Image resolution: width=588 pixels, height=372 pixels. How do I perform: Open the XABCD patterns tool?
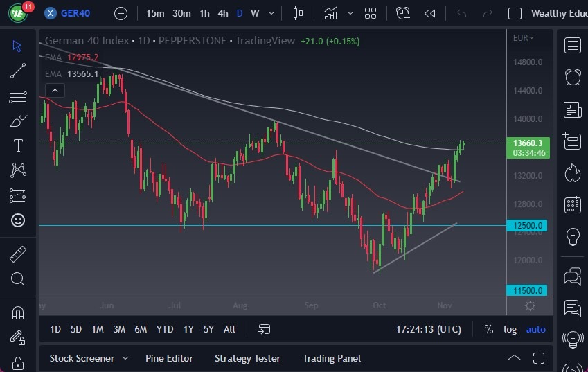17,170
